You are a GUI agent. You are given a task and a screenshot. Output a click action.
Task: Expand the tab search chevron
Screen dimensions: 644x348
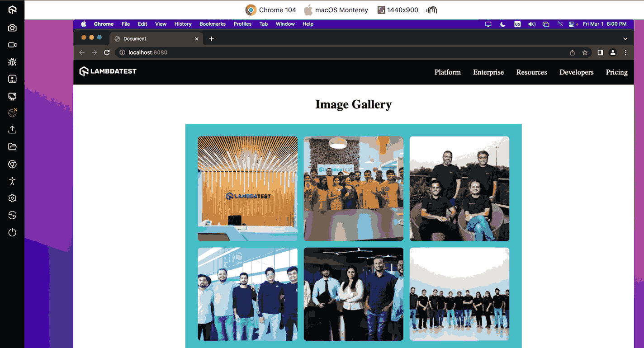[625, 39]
